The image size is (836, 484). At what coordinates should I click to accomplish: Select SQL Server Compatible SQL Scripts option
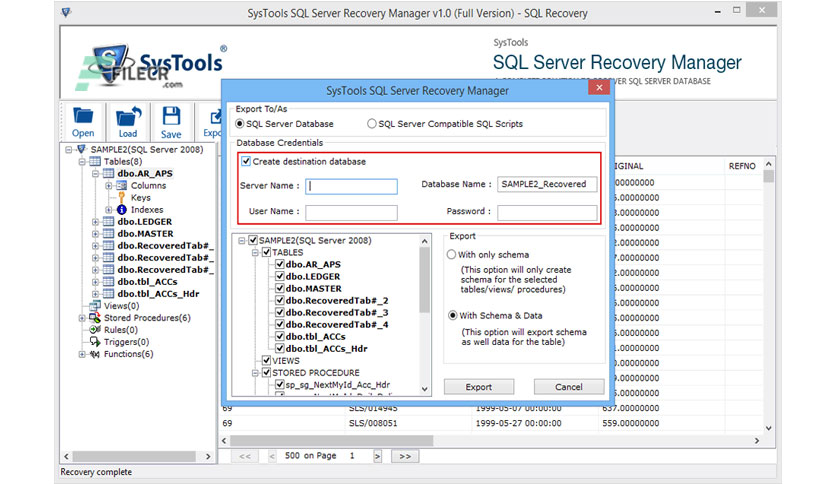tap(372, 124)
